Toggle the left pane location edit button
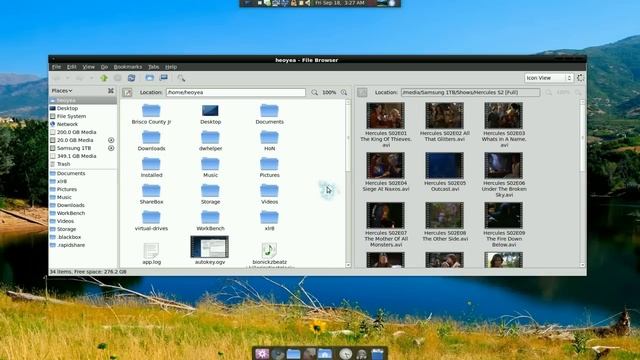The image size is (640, 360). (127, 93)
